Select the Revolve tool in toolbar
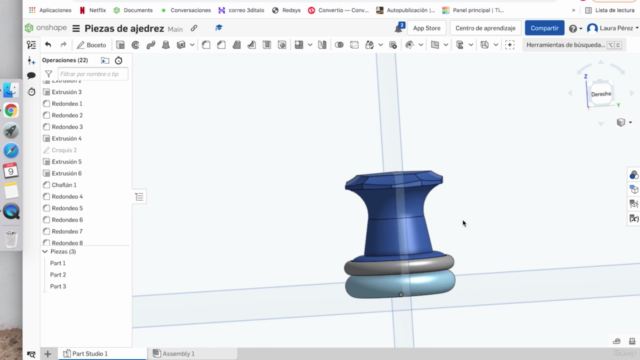640x360 pixels. tap(135, 45)
